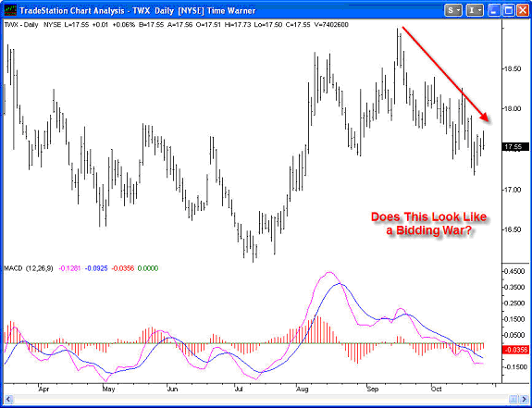Image resolution: width=532 pixels, height=408 pixels.
Task: Click the Jul date axis label
Action: pos(239,389)
